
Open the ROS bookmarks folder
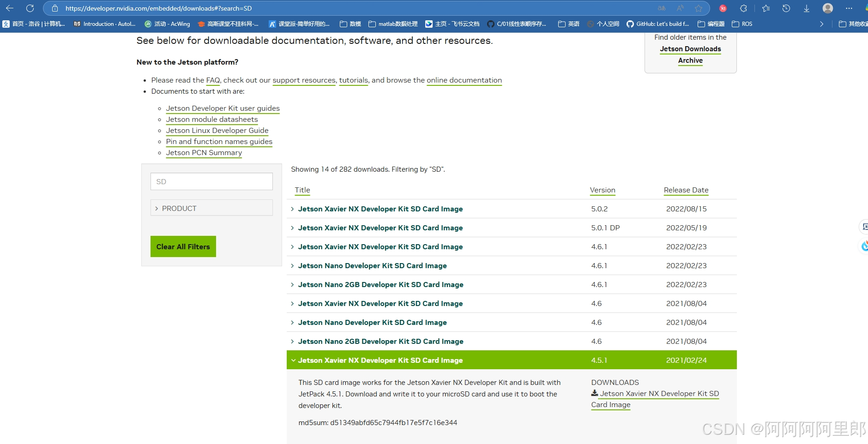click(742, 24)
